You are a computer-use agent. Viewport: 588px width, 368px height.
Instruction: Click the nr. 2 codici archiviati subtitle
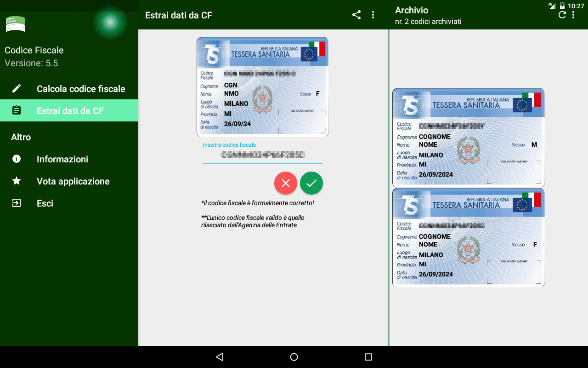(x=428, y=21)
